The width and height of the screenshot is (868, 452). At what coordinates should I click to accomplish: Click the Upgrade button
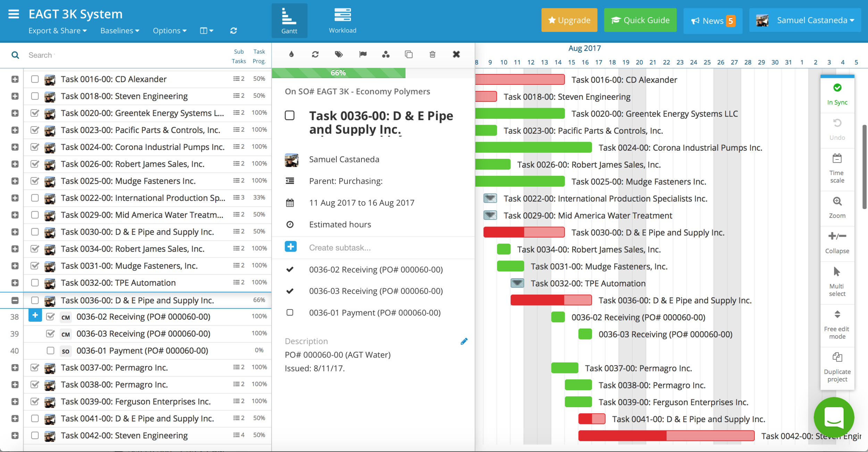569,20
